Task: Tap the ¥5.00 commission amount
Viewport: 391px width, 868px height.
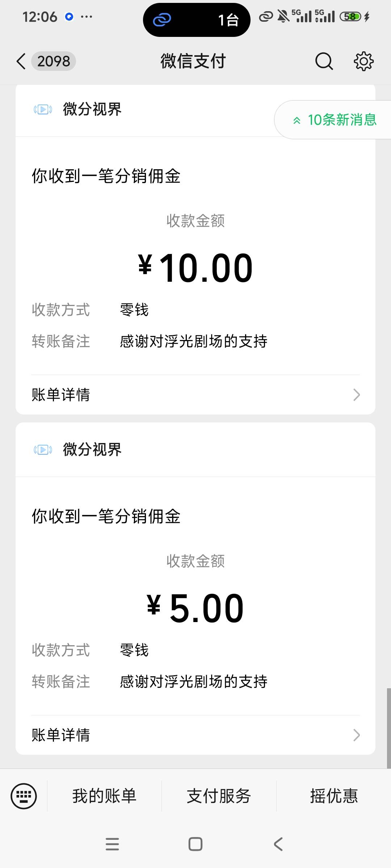Action: tap(195, 608)
